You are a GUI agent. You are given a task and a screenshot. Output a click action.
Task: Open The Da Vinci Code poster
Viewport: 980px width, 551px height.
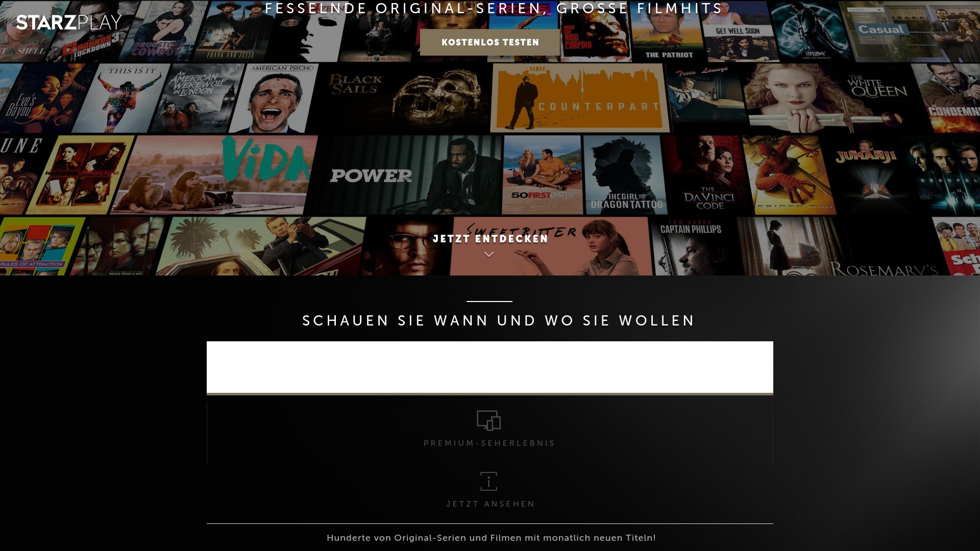[x=708, y=175]
